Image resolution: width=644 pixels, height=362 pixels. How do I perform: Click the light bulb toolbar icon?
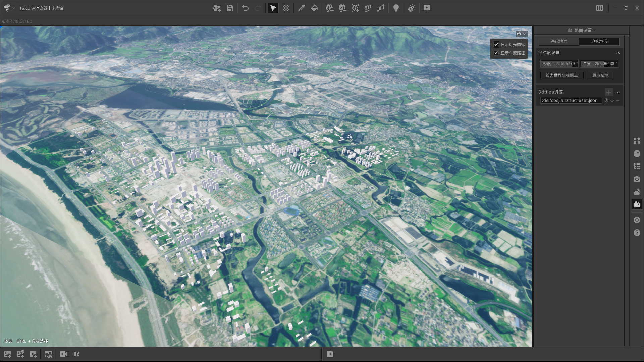tap(396, 8)
